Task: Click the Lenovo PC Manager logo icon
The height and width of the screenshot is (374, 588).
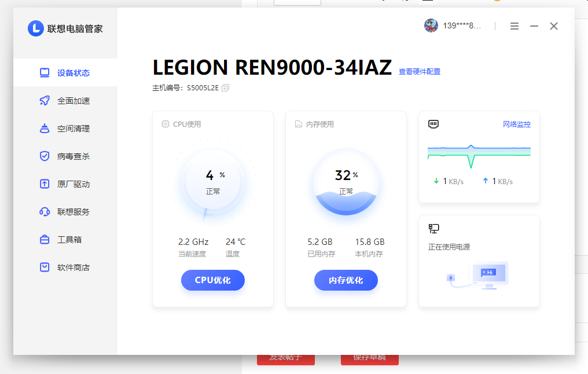Action: (36, 28)
